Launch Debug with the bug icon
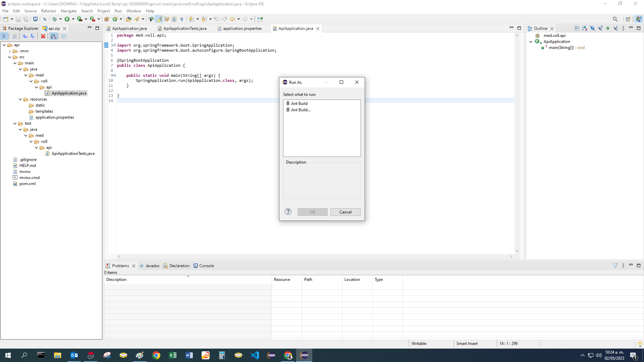This screenshot has height=362, width=644. point(54,19)
